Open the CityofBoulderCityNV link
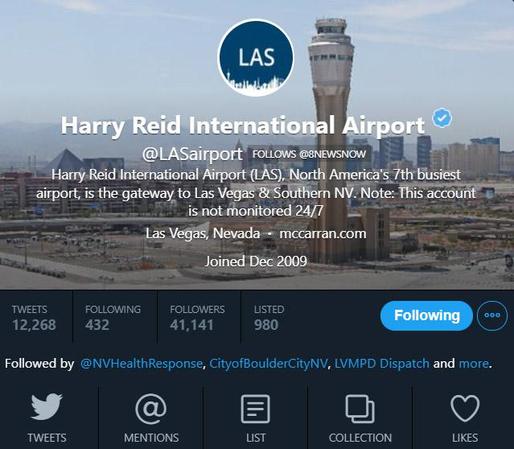Image resolution: width=514 pixels, height=449 pixels. point(268,363)
